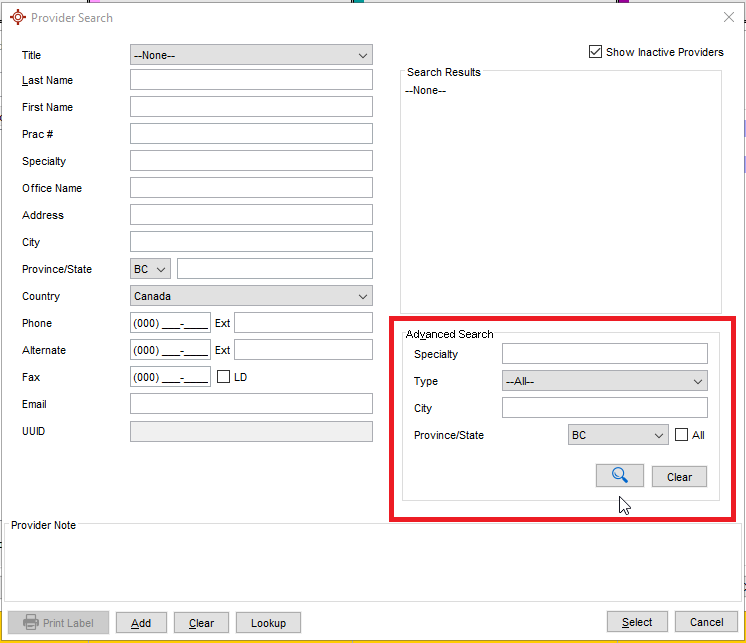Expand Advanced Search Province/State dropdown
746x643 pixels.
(617, 435)
